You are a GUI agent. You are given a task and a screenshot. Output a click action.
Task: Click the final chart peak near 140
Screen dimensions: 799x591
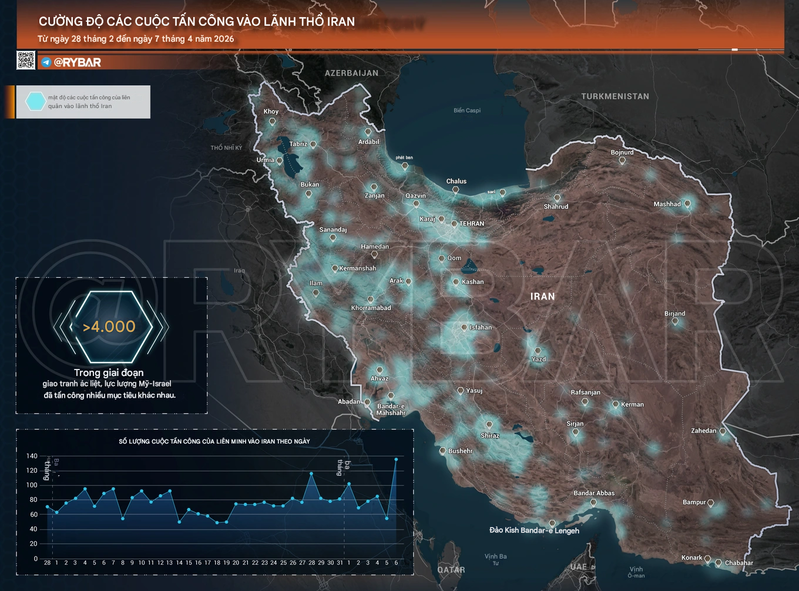point(396,459)
